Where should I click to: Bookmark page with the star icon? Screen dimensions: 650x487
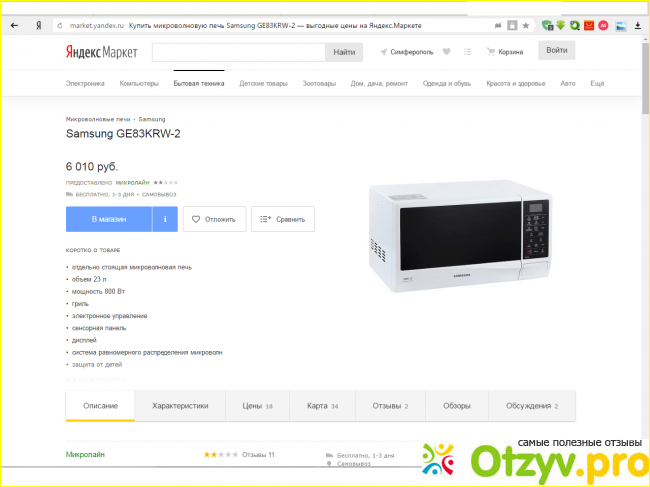coord(526,26)
